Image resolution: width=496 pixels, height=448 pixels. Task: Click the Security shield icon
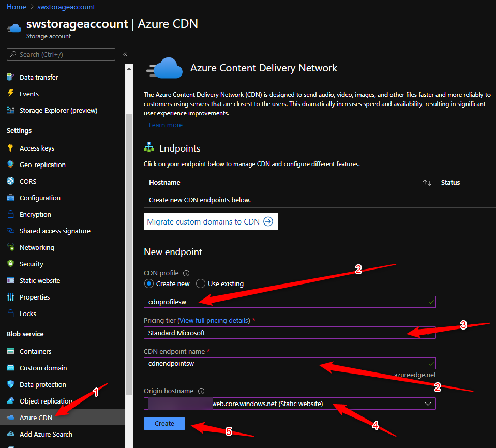pyautogui.click(x=10, y=264)
